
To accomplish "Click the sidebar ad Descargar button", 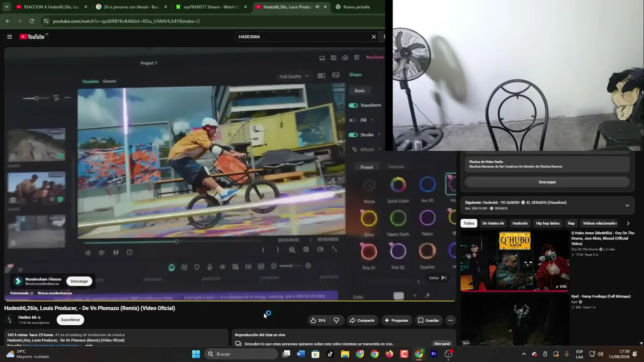I will 547,182.
